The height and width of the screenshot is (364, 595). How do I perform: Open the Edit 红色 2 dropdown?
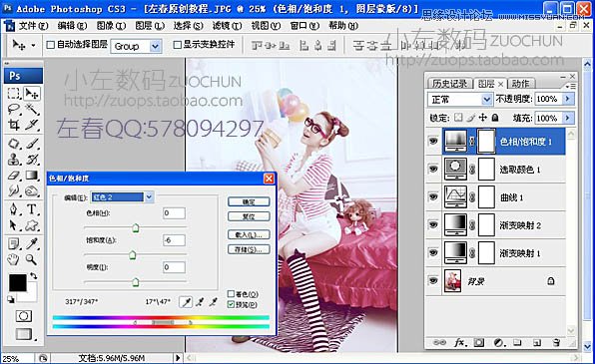[x=149, y=196]
